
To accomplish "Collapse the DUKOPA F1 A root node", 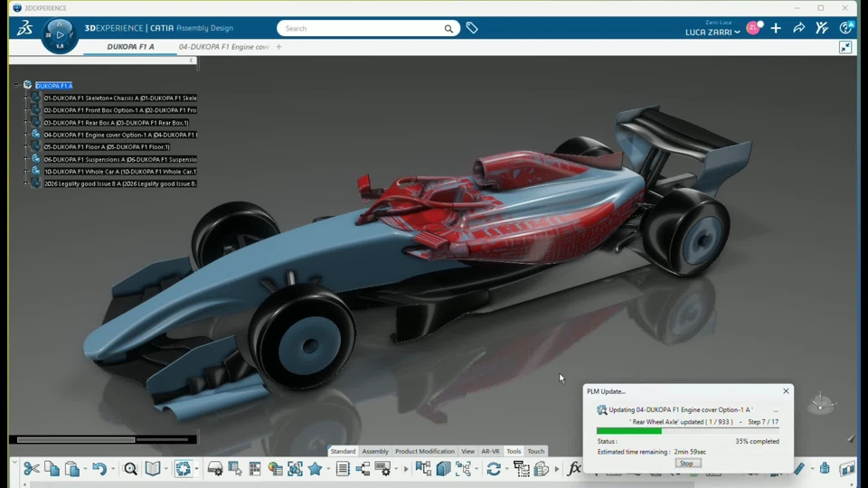I will click(x=16, y=85).
